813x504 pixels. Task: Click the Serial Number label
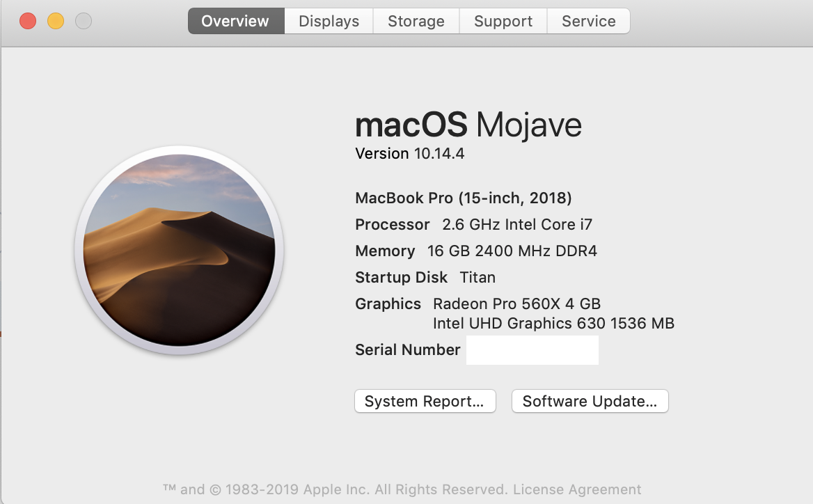click(407, 350)
